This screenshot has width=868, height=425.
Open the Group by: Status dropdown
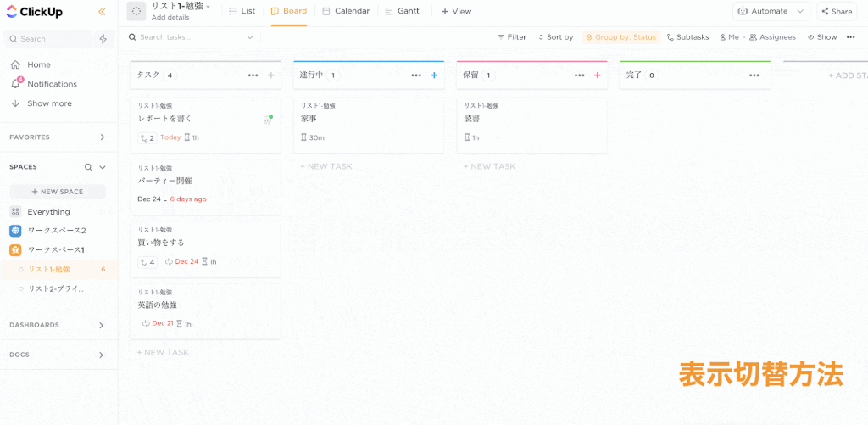(620, 37)
